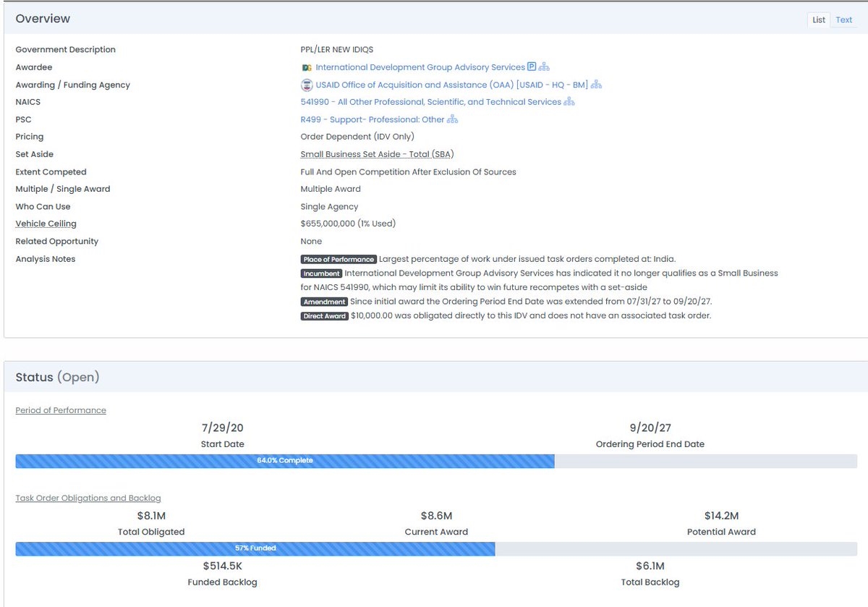Viewport: 868px width, 607px height.
Task: Click the Period of Performance heading
Action: [x=61, y=410]
